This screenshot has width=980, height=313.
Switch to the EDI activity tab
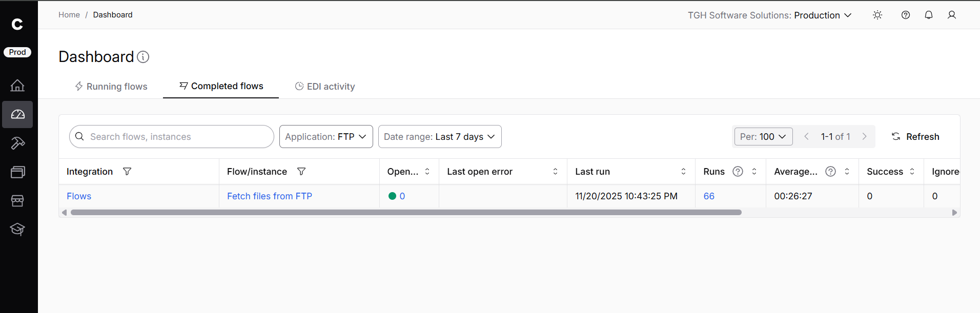[325, 87]
